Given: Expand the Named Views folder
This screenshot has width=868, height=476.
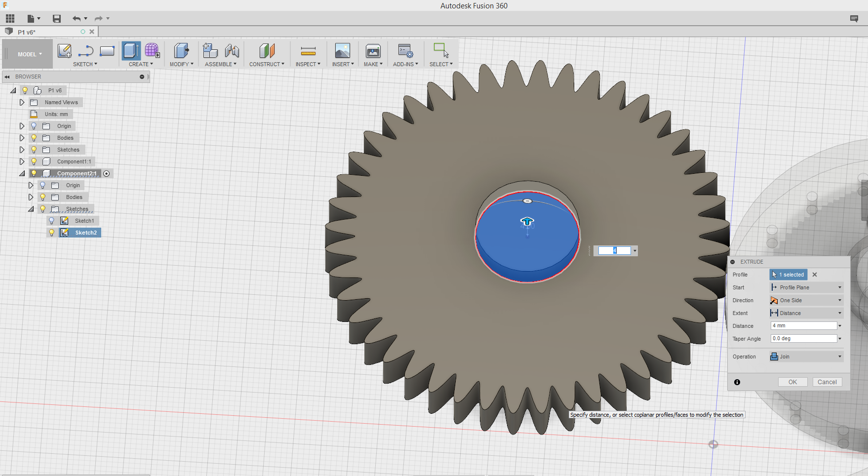Looking at the screenshot, I should [x=22, y=102].
